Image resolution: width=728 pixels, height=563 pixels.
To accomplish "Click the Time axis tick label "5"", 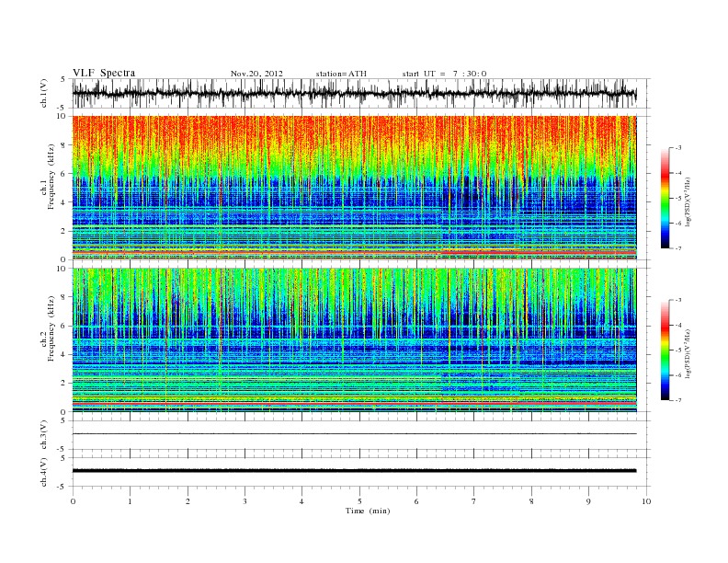I will [359, 501].
